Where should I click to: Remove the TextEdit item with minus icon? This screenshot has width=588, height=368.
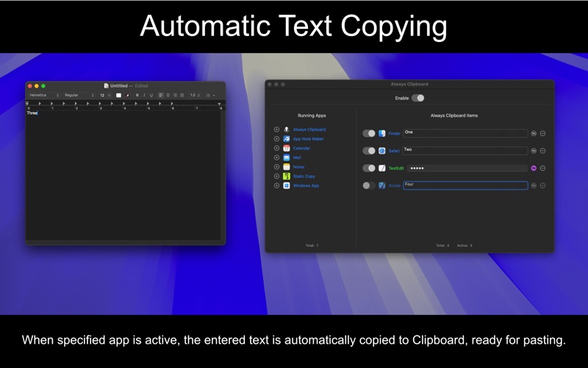click(x=542, y=168)
